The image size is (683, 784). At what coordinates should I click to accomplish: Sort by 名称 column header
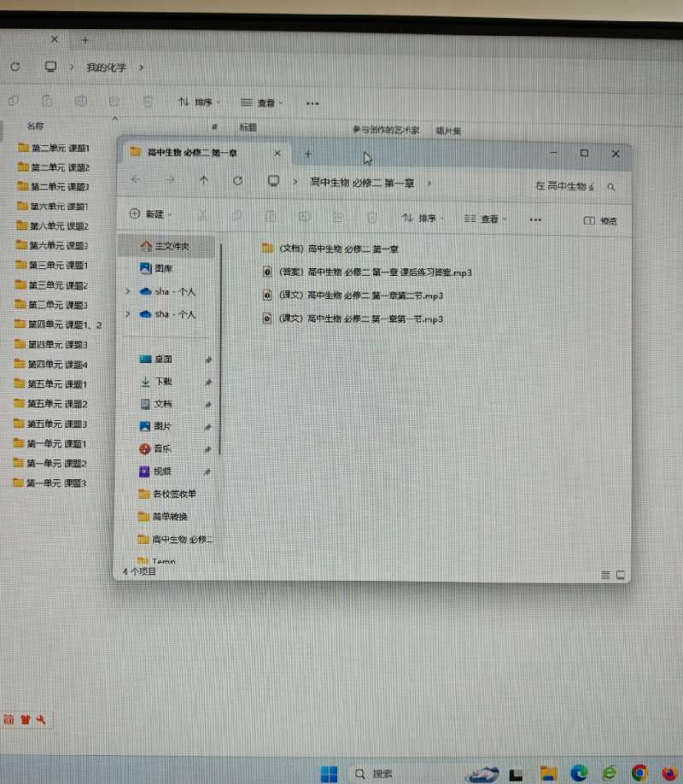(35, 126)
